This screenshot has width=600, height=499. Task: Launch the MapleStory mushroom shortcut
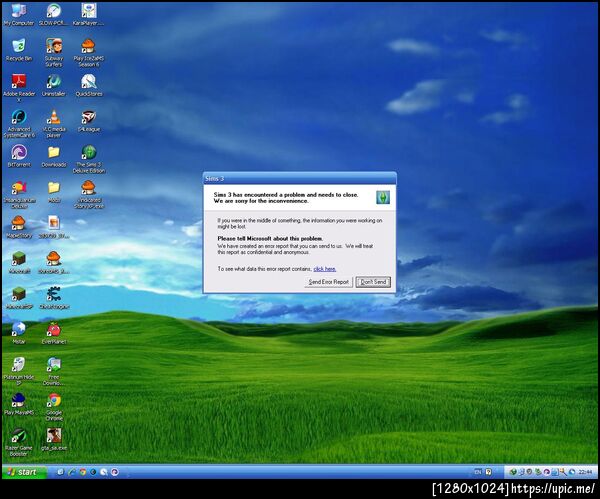[x=18, y=227]
